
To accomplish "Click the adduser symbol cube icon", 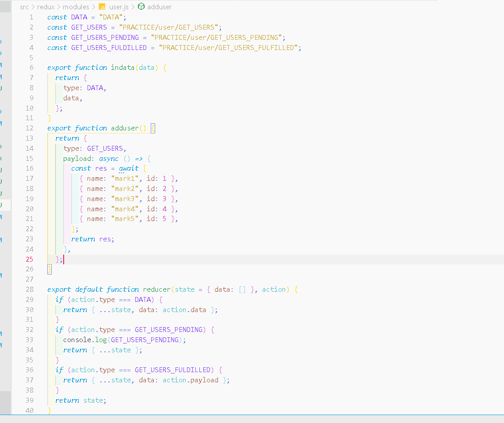I will coord(141,7).
